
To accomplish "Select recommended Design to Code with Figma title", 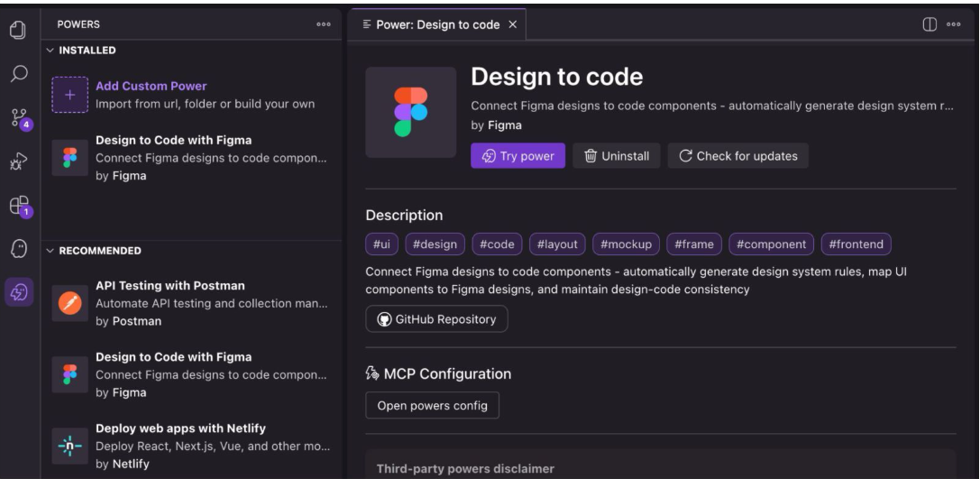I will click(x=174, y=357).
